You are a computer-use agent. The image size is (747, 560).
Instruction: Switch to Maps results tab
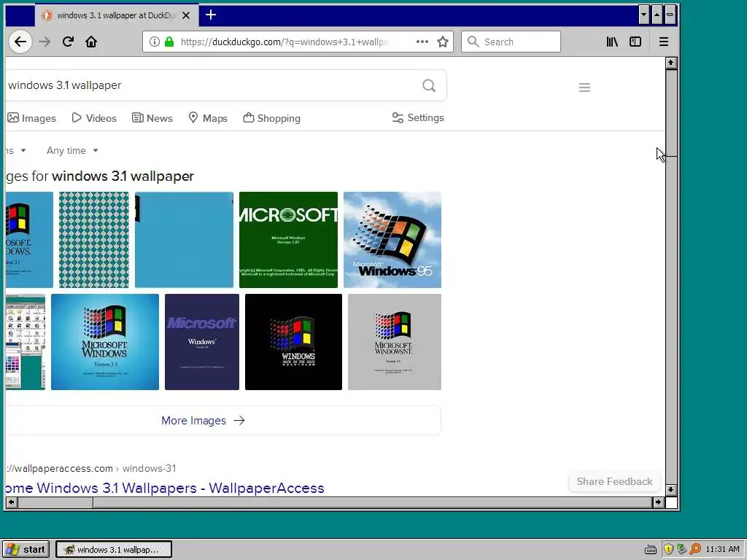pos(208,118)
